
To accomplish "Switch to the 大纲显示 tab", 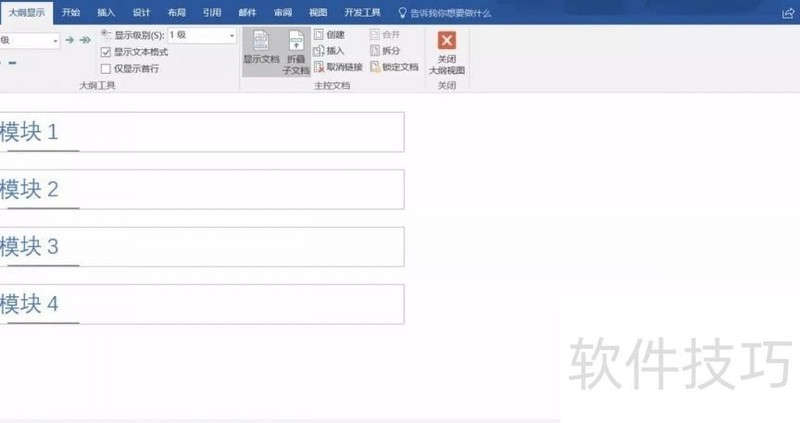I will pos(26,13).
